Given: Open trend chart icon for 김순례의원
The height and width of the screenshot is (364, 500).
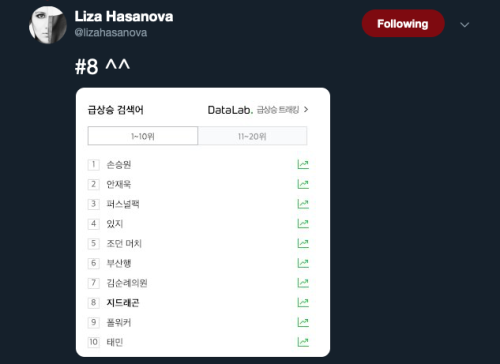Looking at the screenshot, I should tap(303, 283).
